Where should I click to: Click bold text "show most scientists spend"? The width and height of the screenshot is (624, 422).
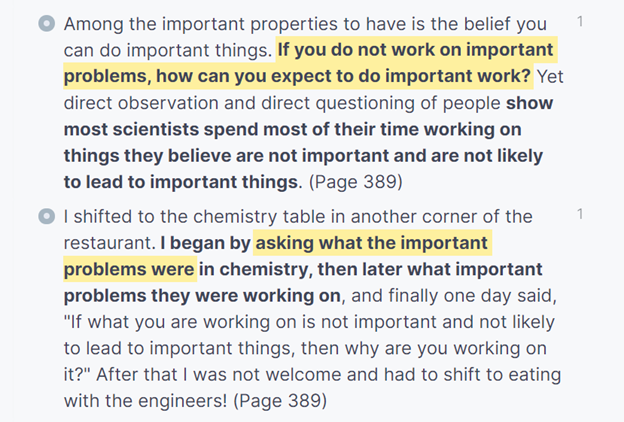click(308, 116)
